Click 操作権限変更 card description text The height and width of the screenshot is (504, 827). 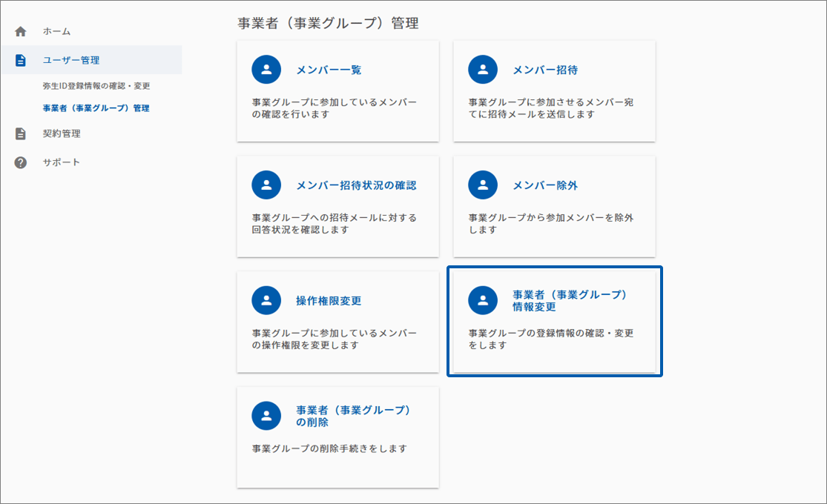click(334, 339)
